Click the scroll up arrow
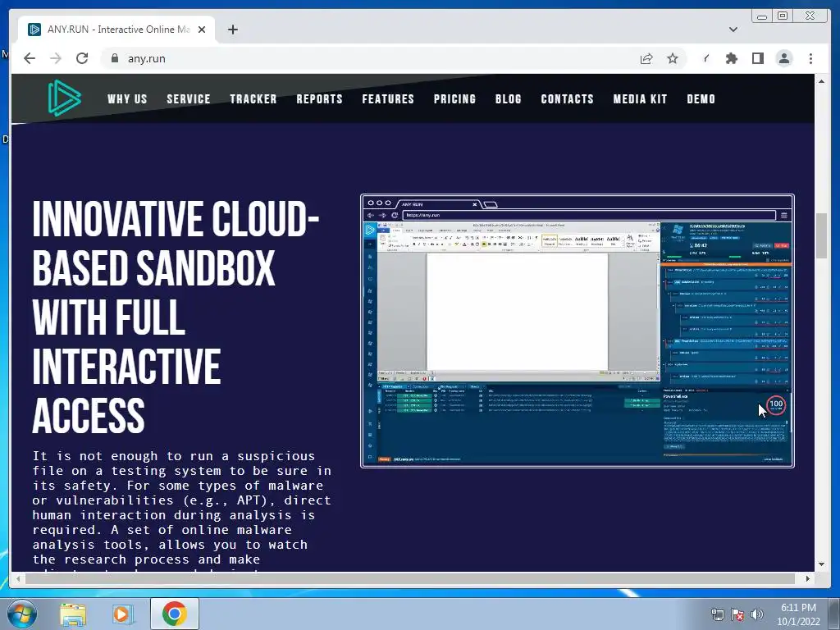840x630 pixels. 822,81
